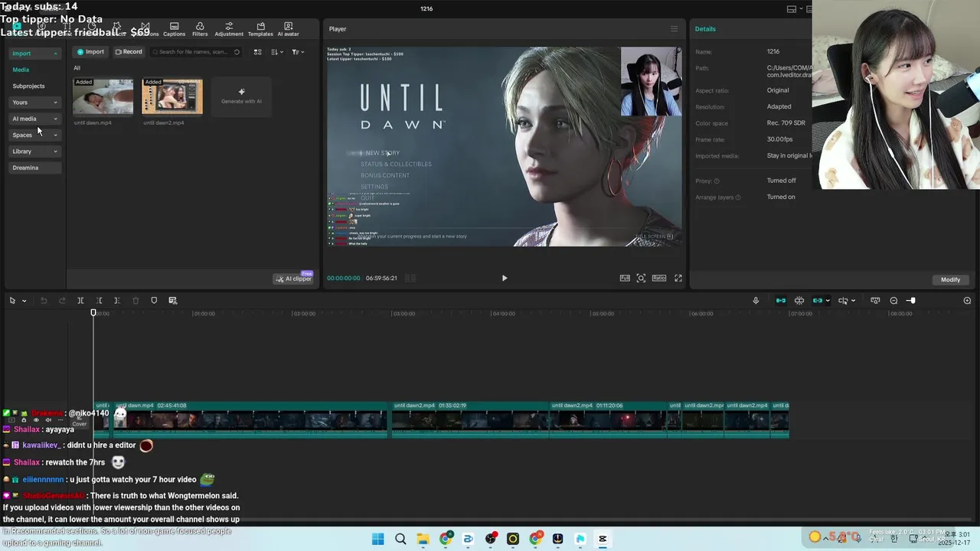Open File Explorer from the taskbar
Image resolution: width=980 pixels, height=551 pixels.
[423, 539]
